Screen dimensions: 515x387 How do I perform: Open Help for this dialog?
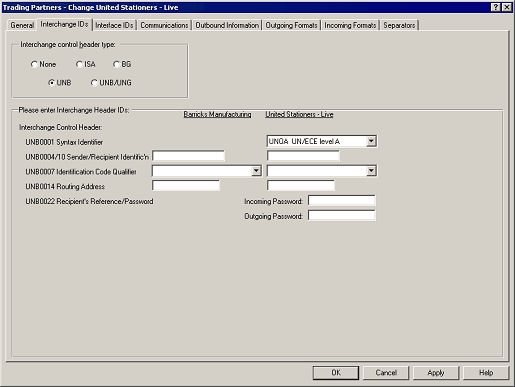click(486, 373)
